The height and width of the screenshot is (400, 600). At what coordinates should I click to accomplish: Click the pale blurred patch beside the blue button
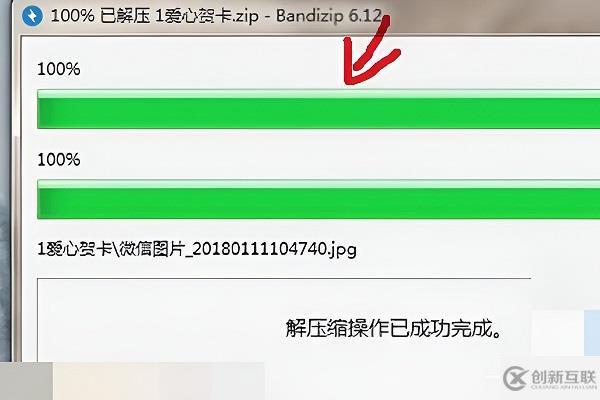[x=557, y=333]
